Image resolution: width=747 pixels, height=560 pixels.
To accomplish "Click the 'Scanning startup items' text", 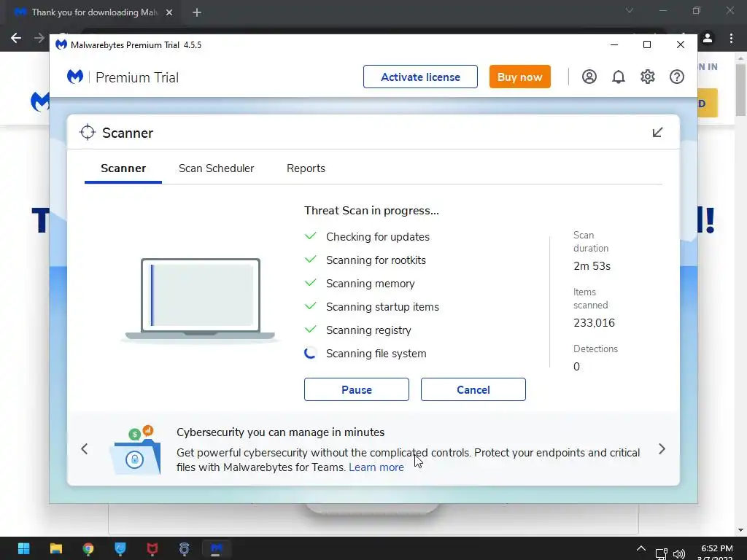I will 382,307.
